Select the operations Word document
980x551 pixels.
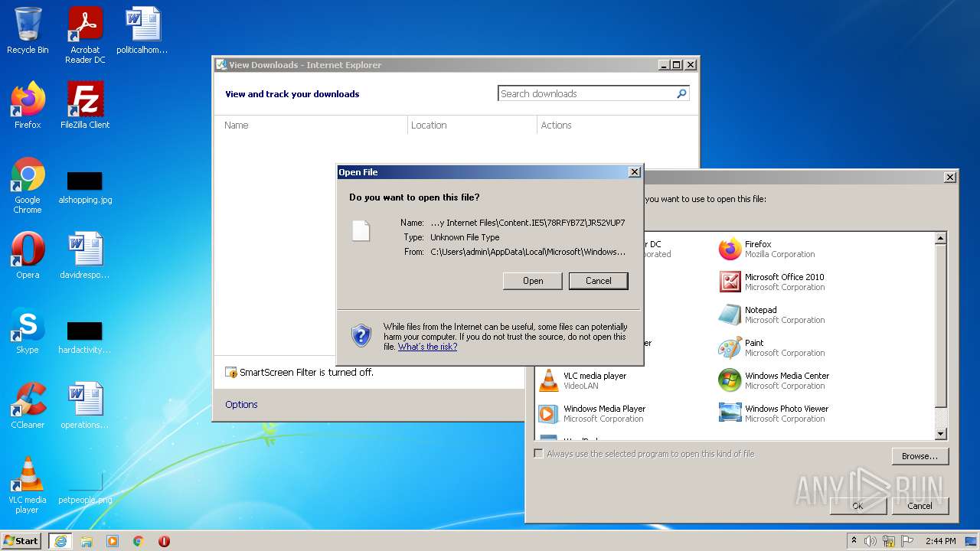(85, 406)
